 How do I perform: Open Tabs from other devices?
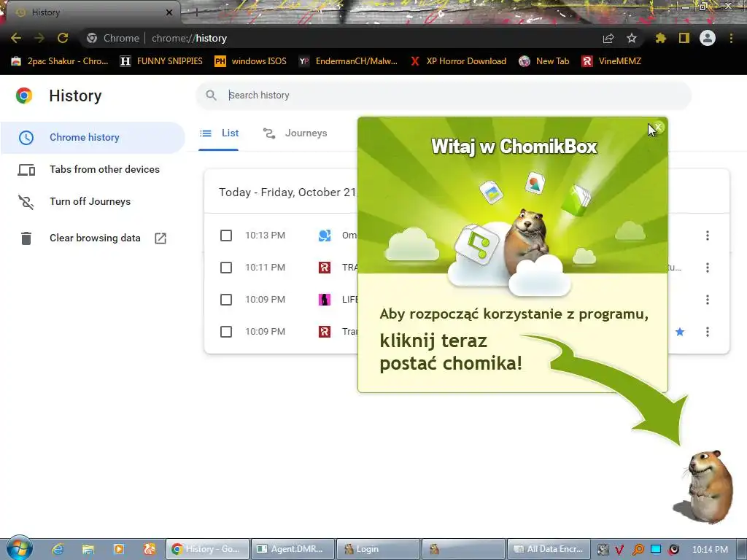click(93, 169)
